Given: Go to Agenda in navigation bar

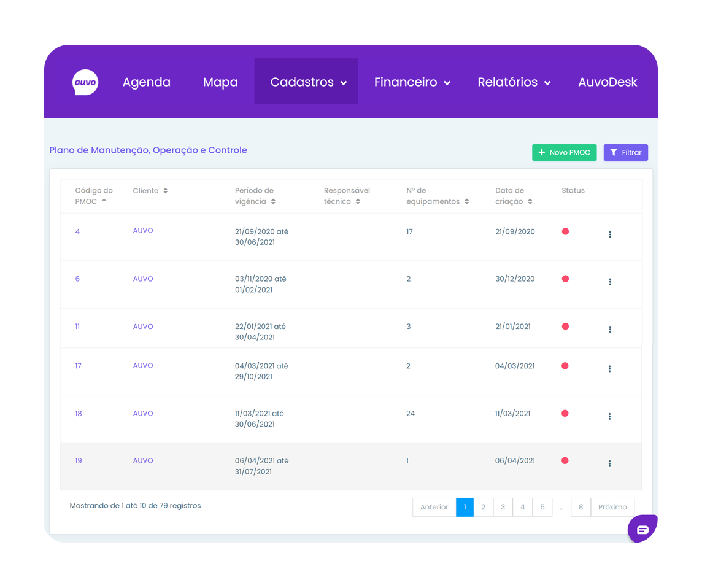Looking at the screenshot, I should [147, 82].
